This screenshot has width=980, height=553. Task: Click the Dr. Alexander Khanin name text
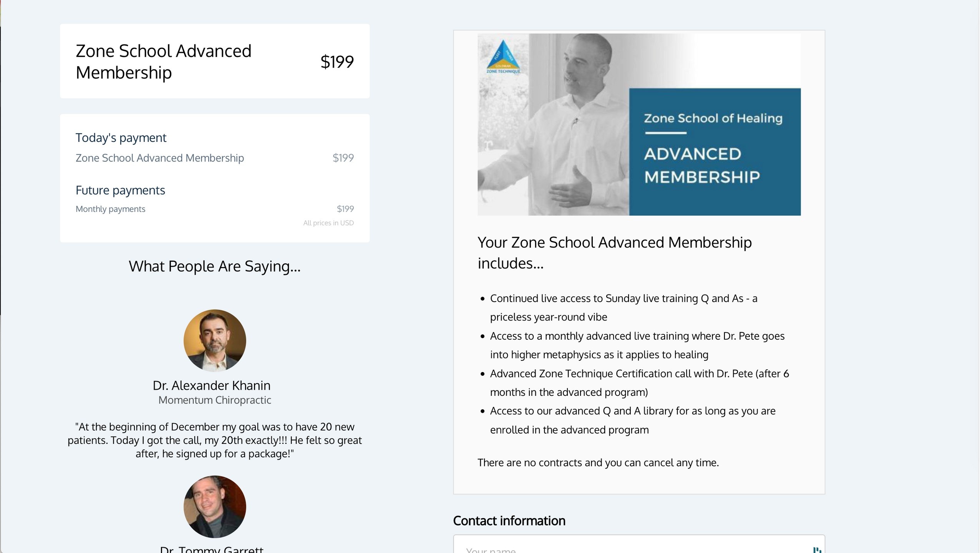coord(212,385)
